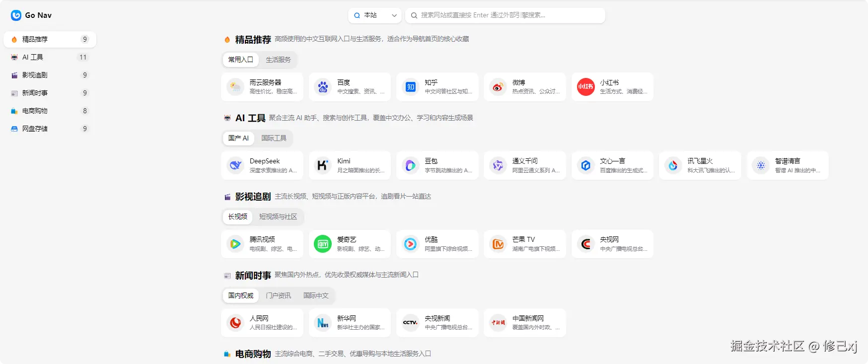Open 网盘存储 sidebar category
Screen dimensions: 868x364
(x=50, y=129)
